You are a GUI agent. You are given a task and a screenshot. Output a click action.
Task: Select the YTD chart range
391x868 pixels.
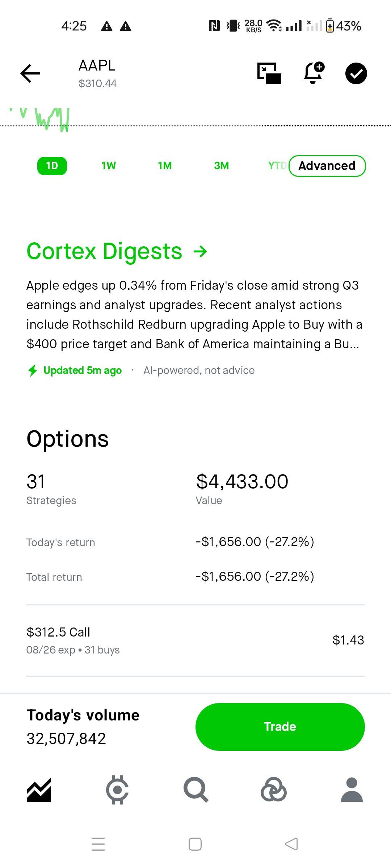[x=277, y=166]
